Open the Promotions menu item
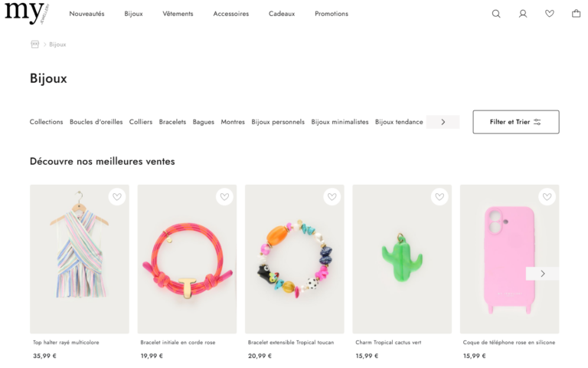Image resolution: width=588 pixels, height=368 pixels. 332,14
